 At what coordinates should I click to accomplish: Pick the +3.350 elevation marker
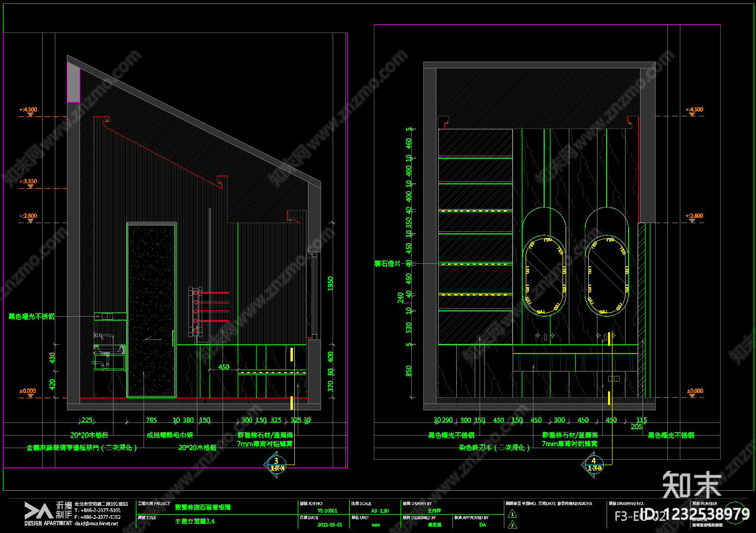pos(29,183)
